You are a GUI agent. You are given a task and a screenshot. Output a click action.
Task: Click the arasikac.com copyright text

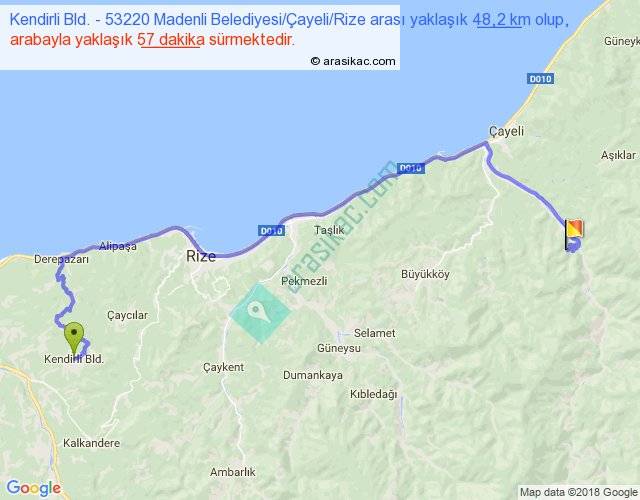pos(353,61)
